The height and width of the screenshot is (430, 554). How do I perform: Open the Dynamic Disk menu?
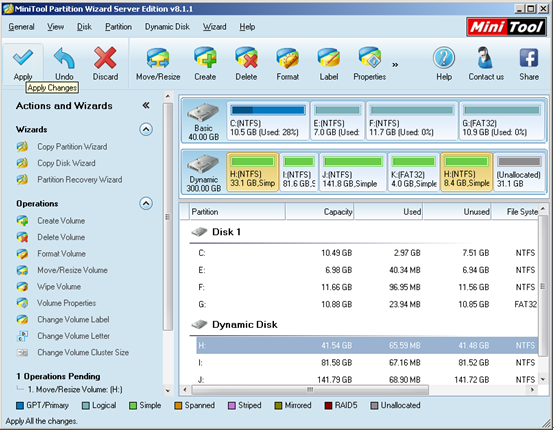[167, 27]
